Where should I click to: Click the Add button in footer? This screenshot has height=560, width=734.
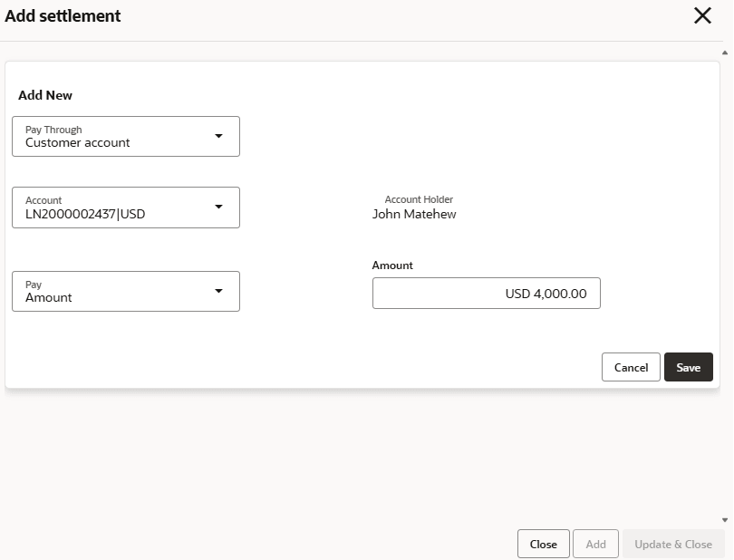(x=595, y=544)
